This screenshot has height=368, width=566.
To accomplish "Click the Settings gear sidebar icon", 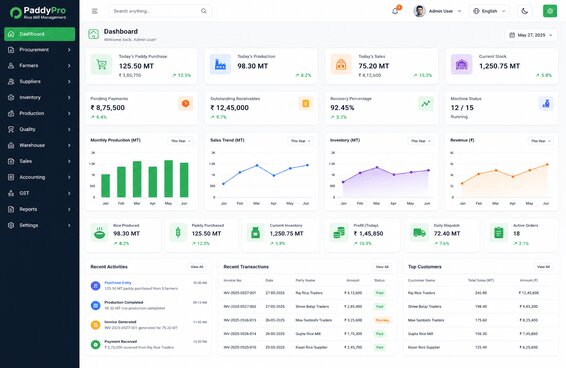I will pos(11,225).
